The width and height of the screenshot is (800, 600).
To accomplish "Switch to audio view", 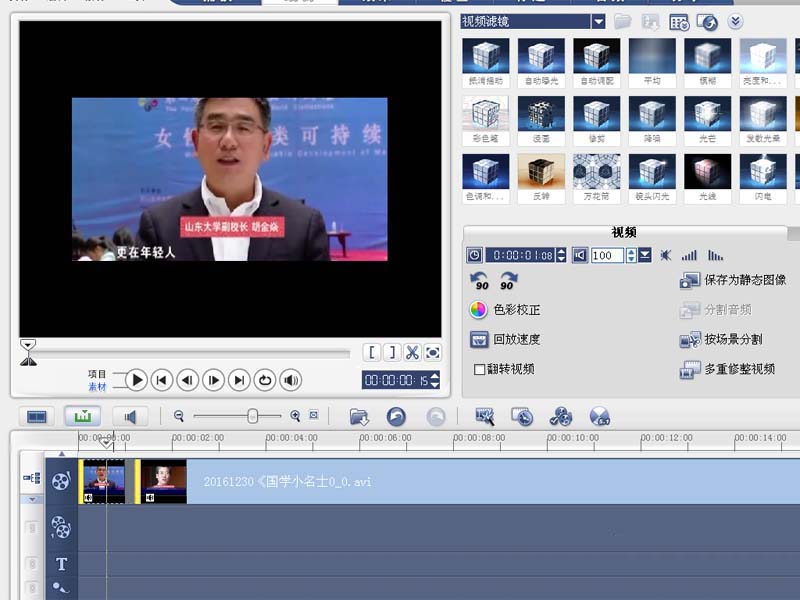I will coord(130,417).
